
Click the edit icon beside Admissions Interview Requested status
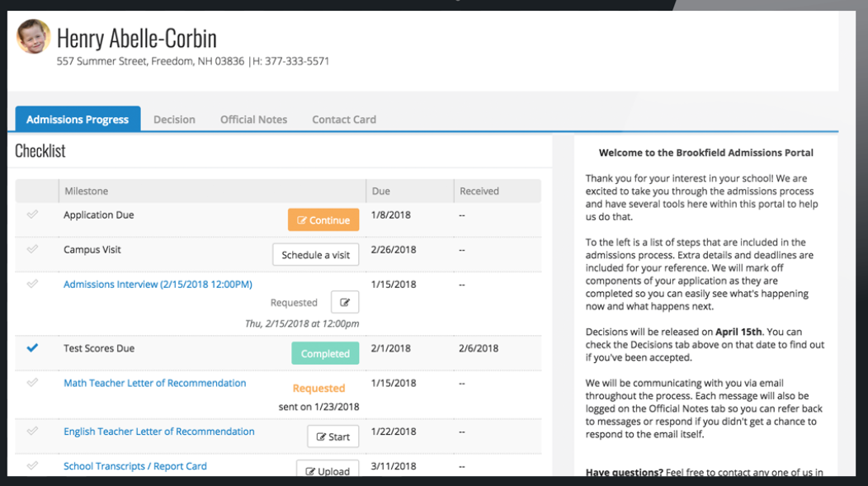point(345,302)
